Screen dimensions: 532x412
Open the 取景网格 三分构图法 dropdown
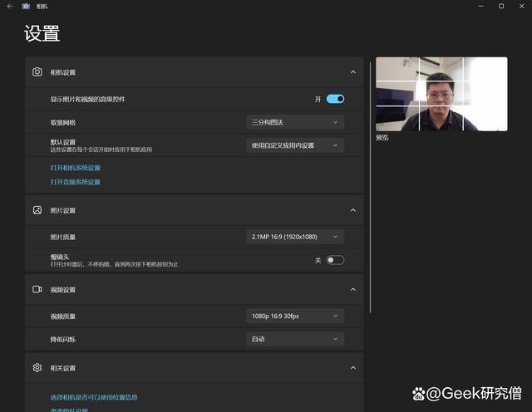click(295, 122)
